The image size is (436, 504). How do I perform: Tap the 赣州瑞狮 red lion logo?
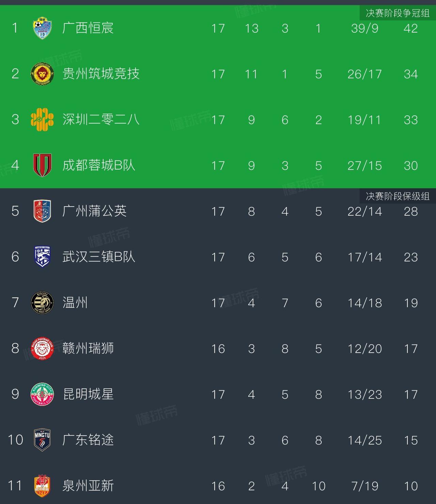(42, 348)
